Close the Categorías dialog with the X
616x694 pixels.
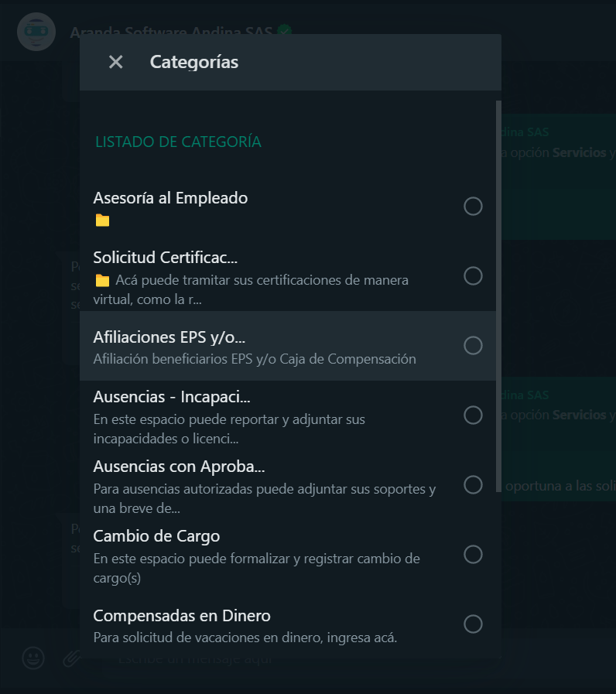pyautogui.click(x=115, y=62)
